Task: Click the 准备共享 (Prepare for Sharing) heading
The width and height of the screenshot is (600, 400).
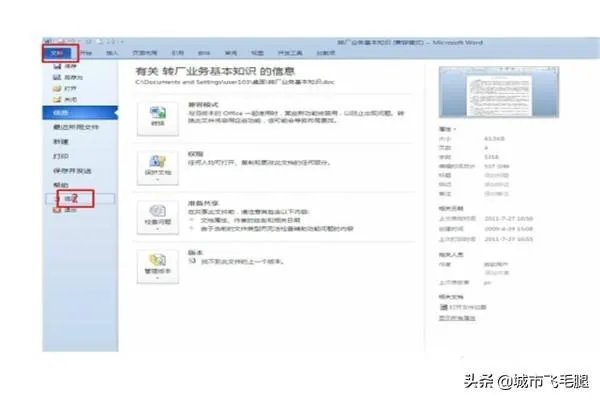Action: click(x=203, y=203)
